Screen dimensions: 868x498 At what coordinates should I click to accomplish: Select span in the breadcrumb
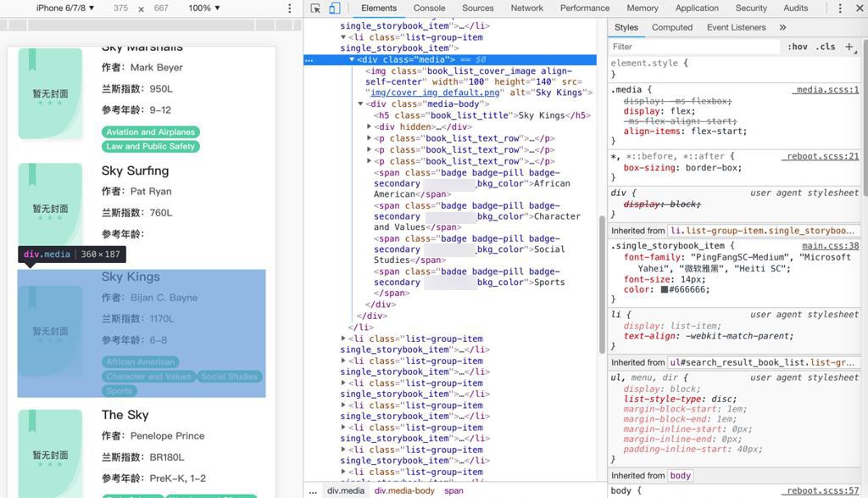click(453, 491)
